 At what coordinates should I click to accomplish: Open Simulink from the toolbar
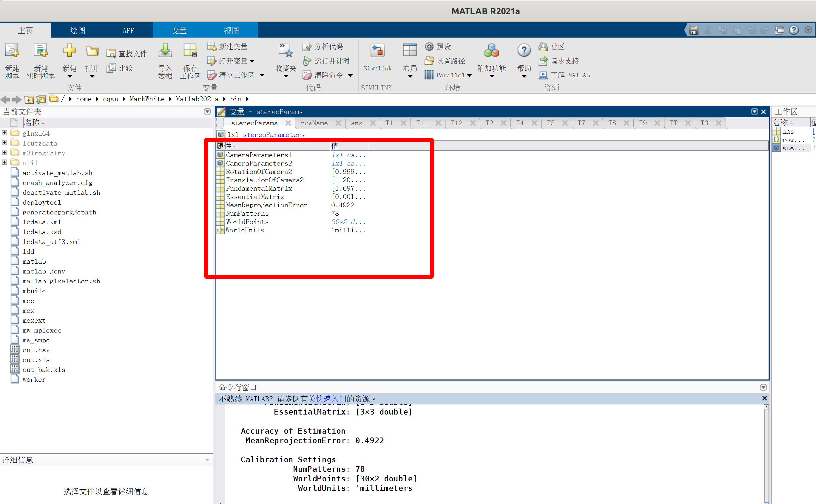pyautogui.click(x=377, y=51)
